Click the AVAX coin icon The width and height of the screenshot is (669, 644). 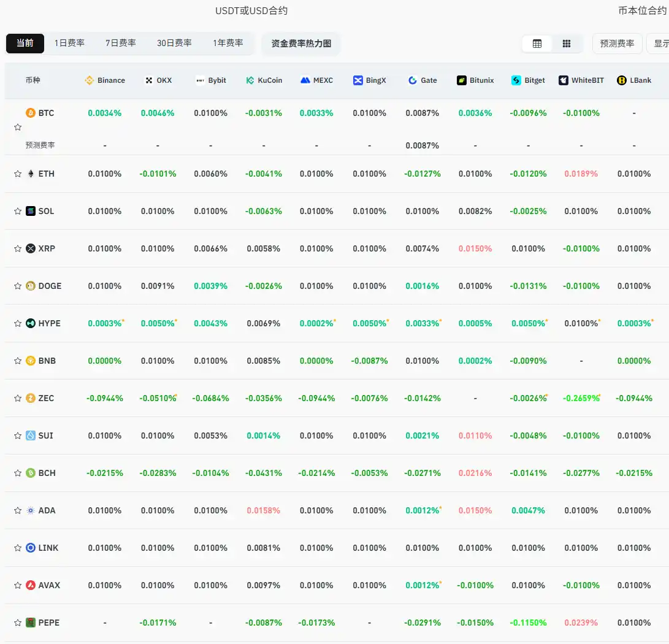[31, 585]
